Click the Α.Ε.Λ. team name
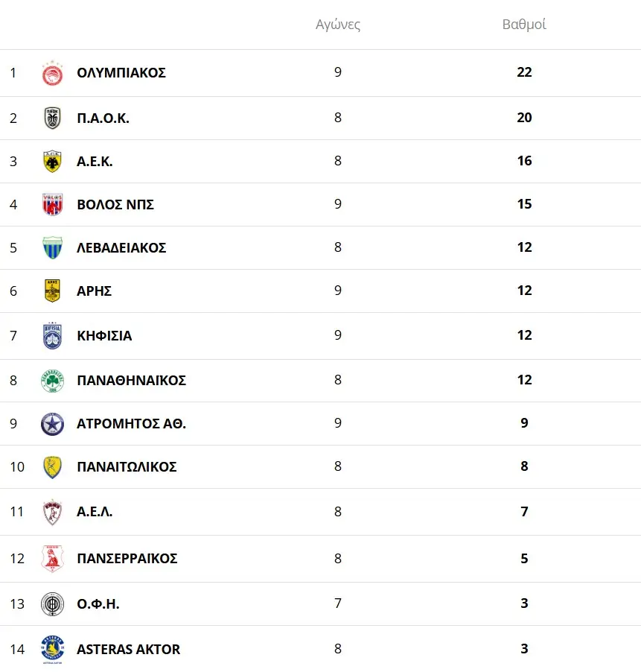Viewport: 641px width, 672px height. [x=95, y=512]
